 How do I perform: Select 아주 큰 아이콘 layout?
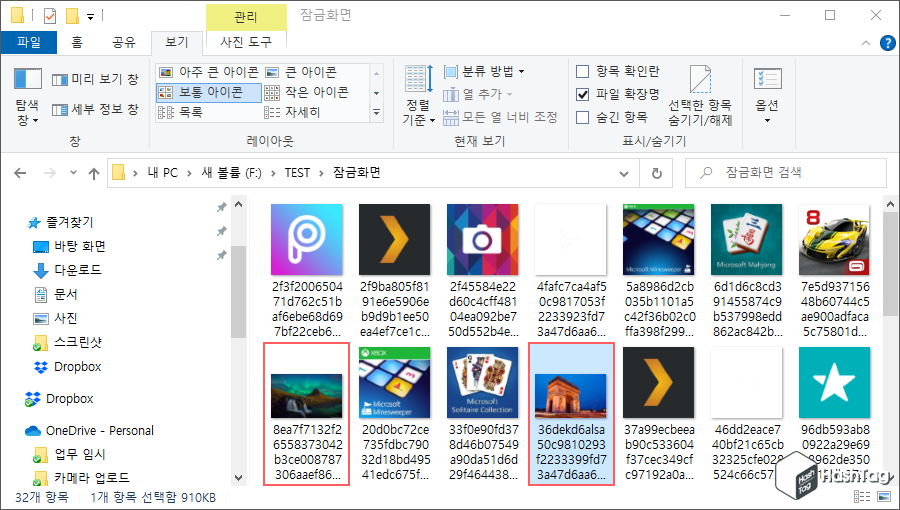pyautogui.click(x=208, y=72)
